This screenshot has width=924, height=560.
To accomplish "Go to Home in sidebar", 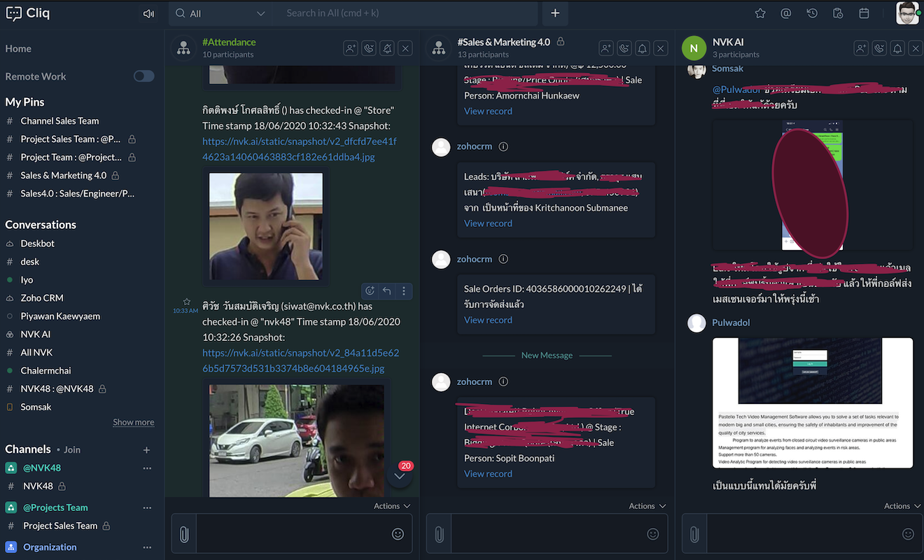I will coord(18,48).
